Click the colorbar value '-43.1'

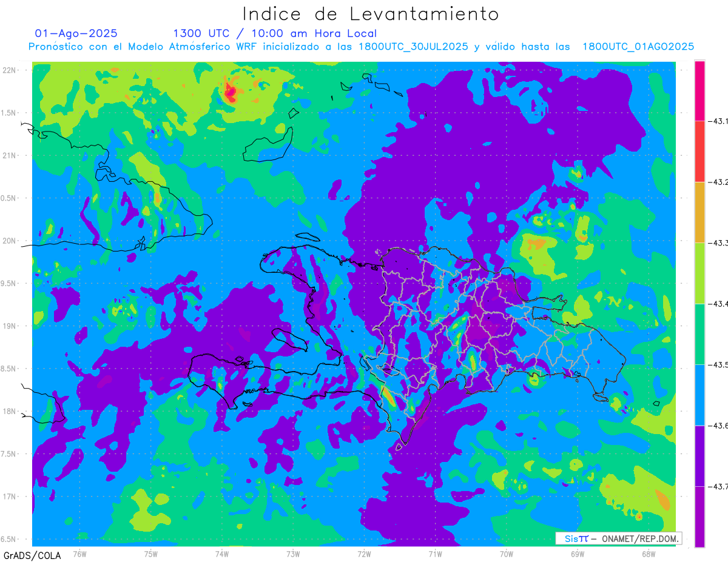pos(718,121)
